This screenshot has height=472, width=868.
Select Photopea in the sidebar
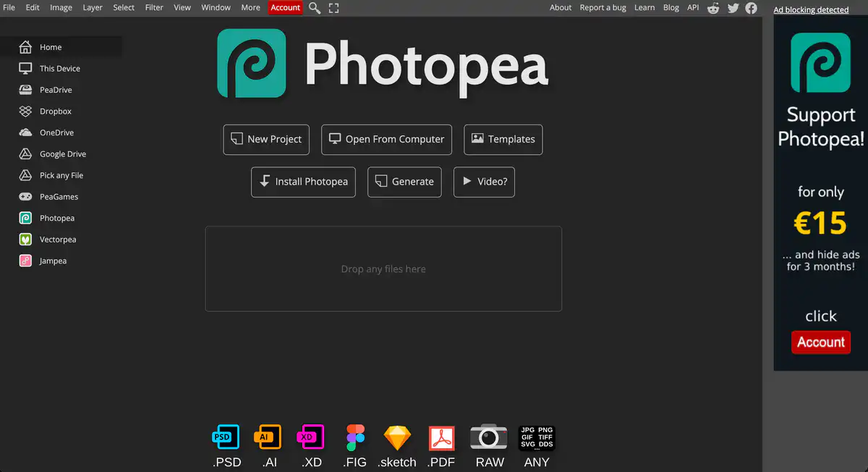point(61,218)
